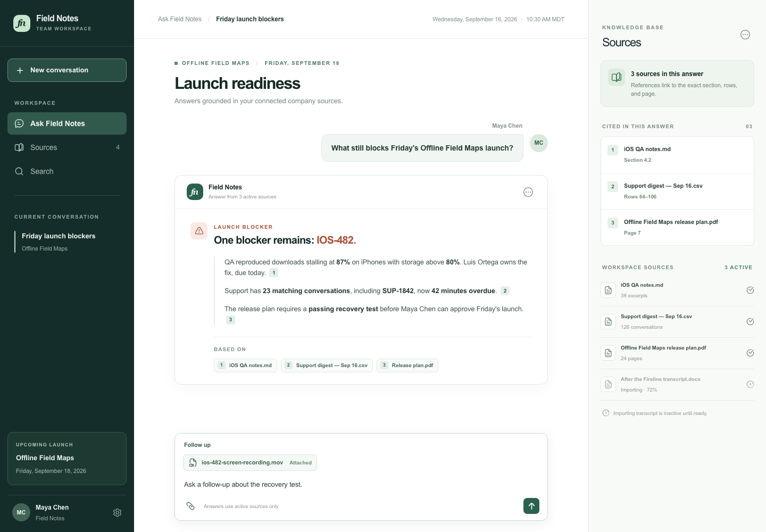Screen dimensions: 766x532
Task: Open Sources in the sidebar
Action: coord(67,147)
